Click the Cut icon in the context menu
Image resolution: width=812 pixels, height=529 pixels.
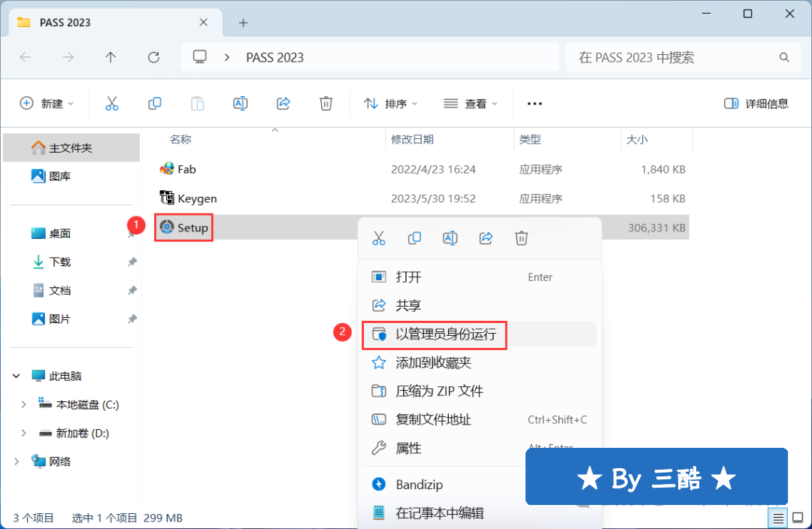[x=378, y=238]
